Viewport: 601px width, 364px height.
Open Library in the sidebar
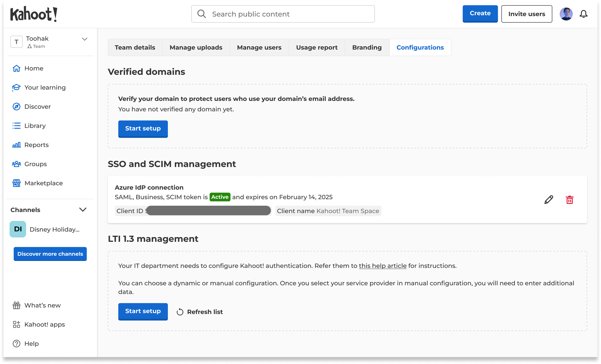[35, 126]
